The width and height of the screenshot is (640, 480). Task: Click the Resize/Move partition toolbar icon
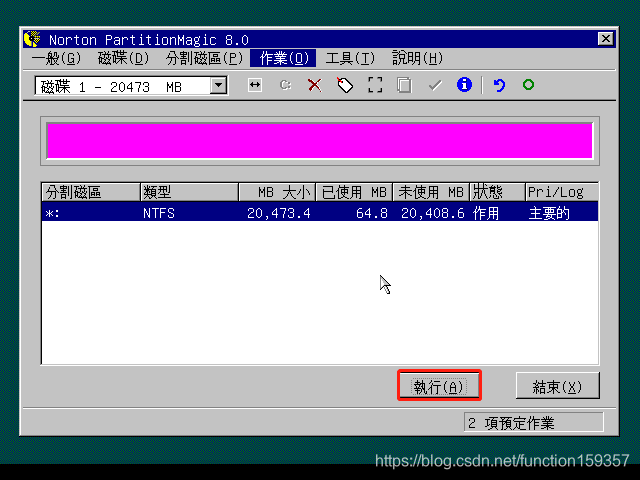click(x=255, y=85)
